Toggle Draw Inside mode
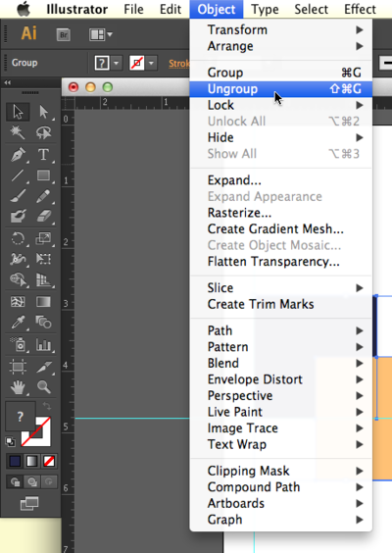 pos(49,481)
